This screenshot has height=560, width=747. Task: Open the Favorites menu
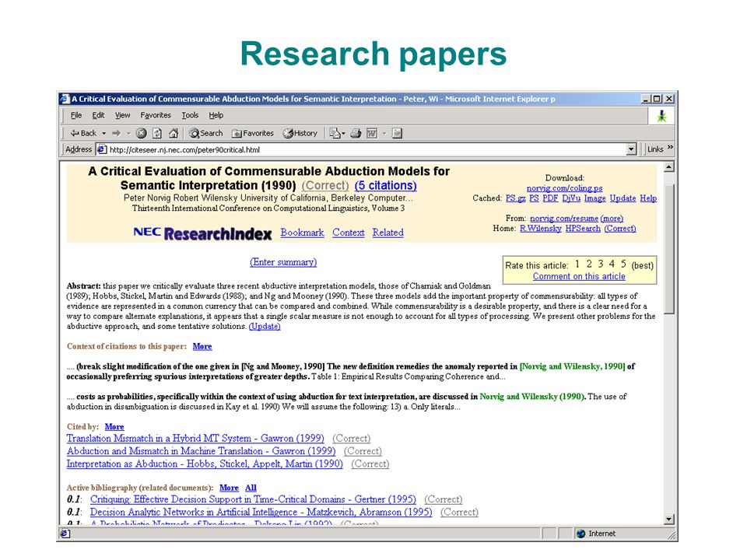156,115
